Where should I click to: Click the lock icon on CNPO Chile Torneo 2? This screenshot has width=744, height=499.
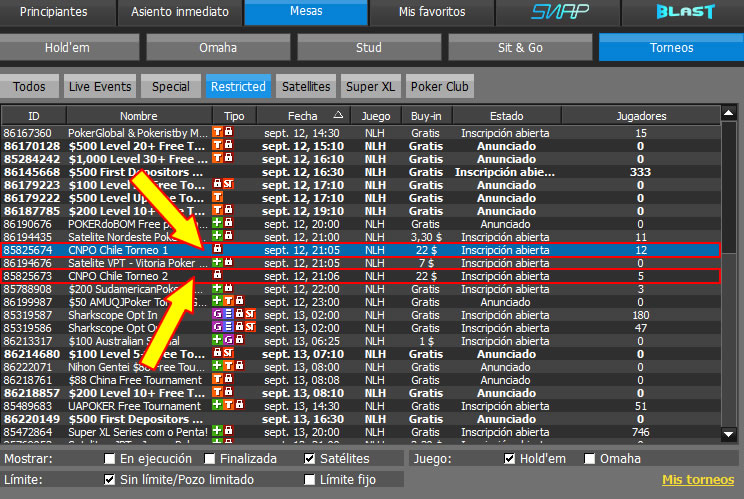(x=218, y=275)
